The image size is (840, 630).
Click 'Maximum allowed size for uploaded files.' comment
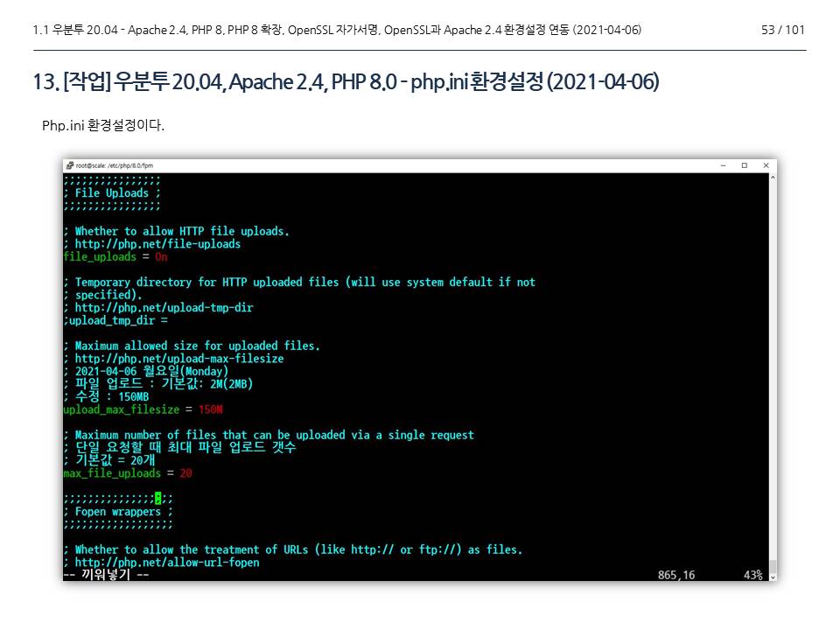(192, 346)
